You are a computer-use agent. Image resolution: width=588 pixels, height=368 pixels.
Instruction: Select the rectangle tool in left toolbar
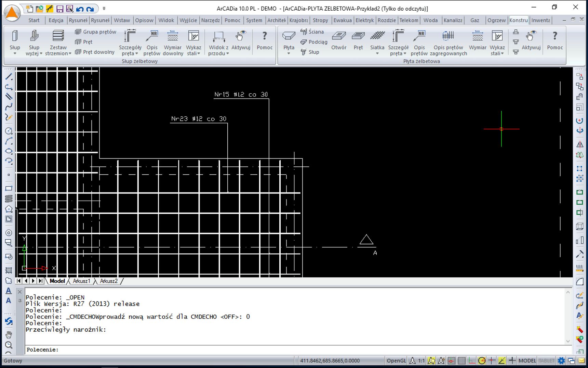pyautogui.click(x=9, y=188)
